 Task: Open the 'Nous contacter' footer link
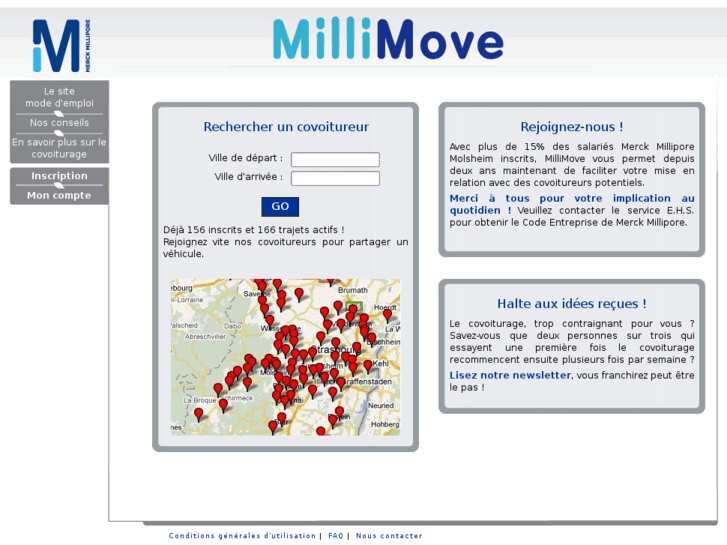(389, 535)
